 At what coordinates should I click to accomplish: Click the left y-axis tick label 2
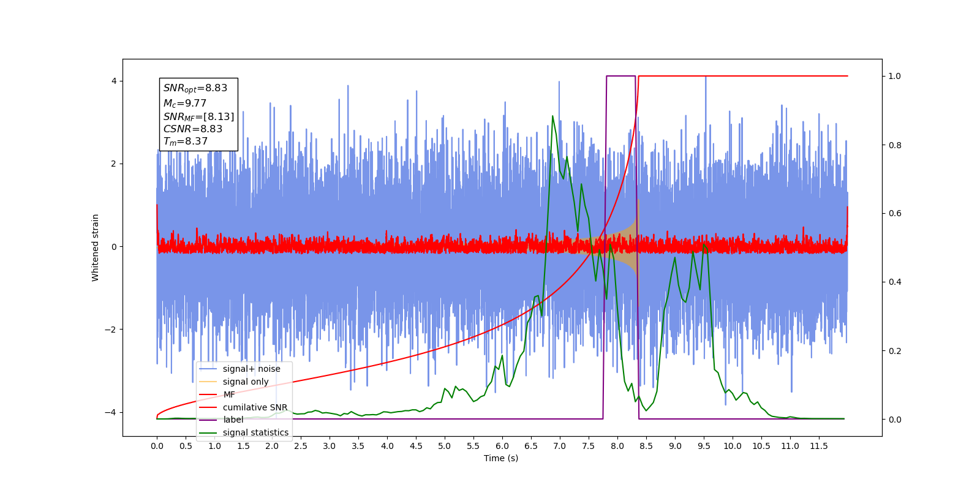tap(114, 164)
